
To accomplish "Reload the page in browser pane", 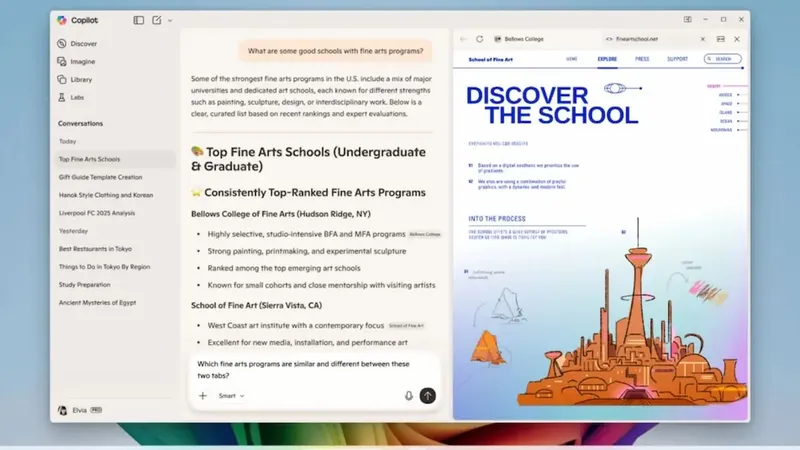I will click(480, 39).
